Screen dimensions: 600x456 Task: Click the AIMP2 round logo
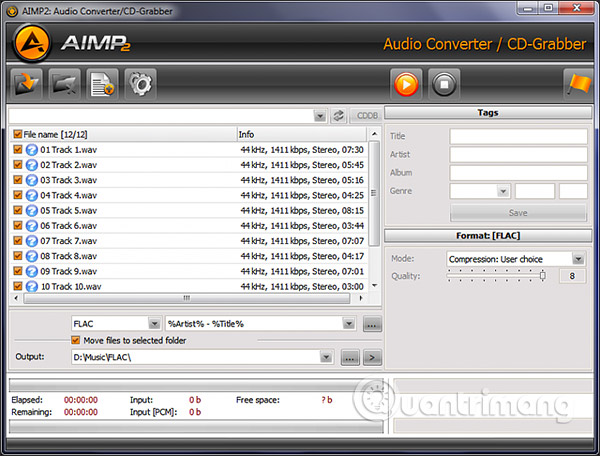point(32,43)
